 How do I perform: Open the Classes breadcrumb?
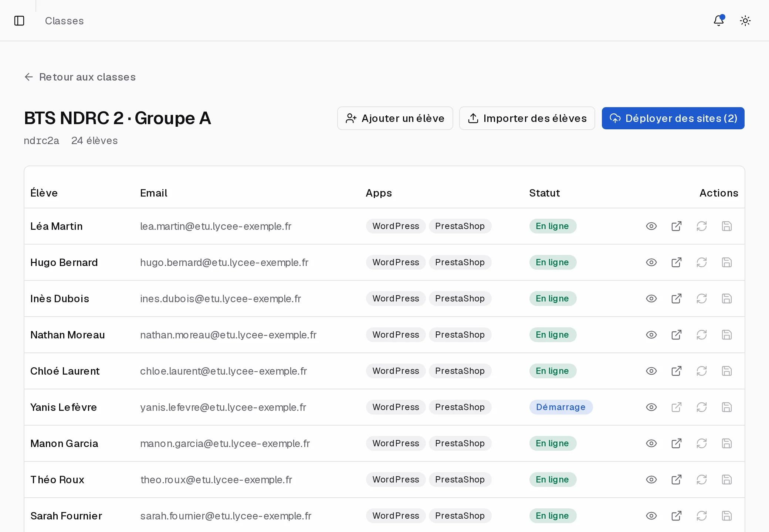64,21
